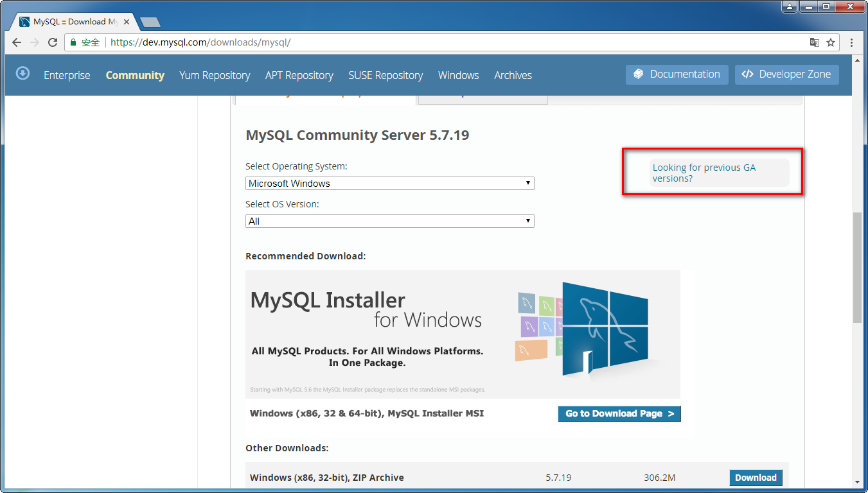This screenshot has width=868, height=493.
Task: Open the Developer Zone button
Action: [x=787, y=74]
